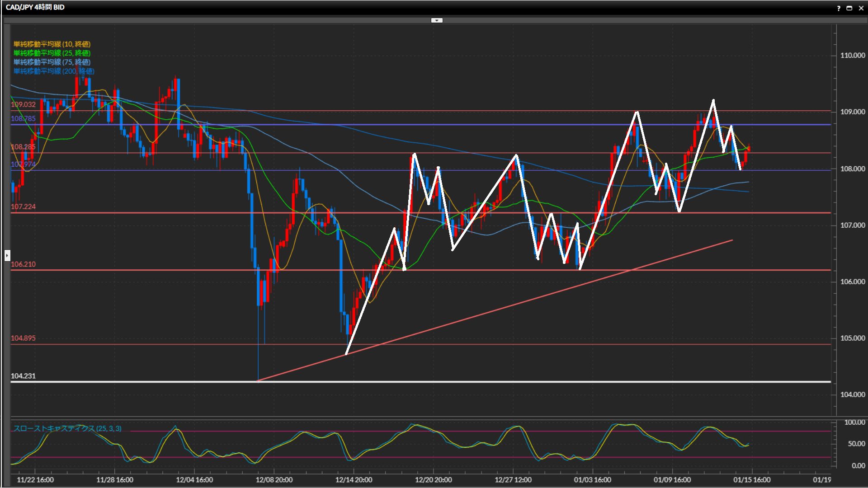Select the 109.032 resistance line label

click(23, 104)
